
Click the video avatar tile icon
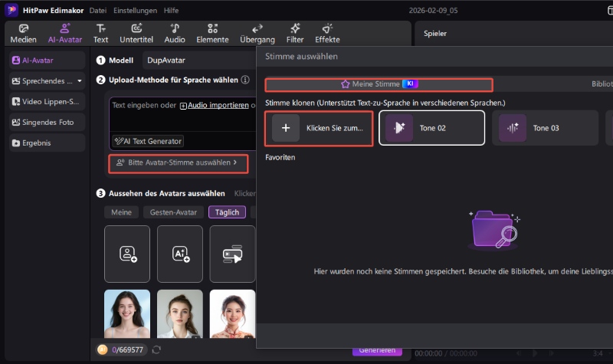(x=232, y=254)
